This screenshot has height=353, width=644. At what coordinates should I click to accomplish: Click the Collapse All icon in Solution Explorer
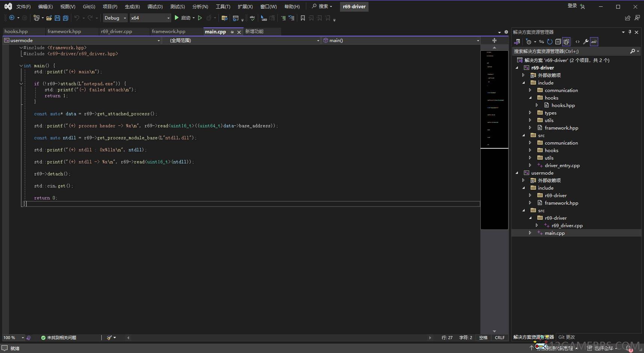pyautogui.click(x=558, y=42)
